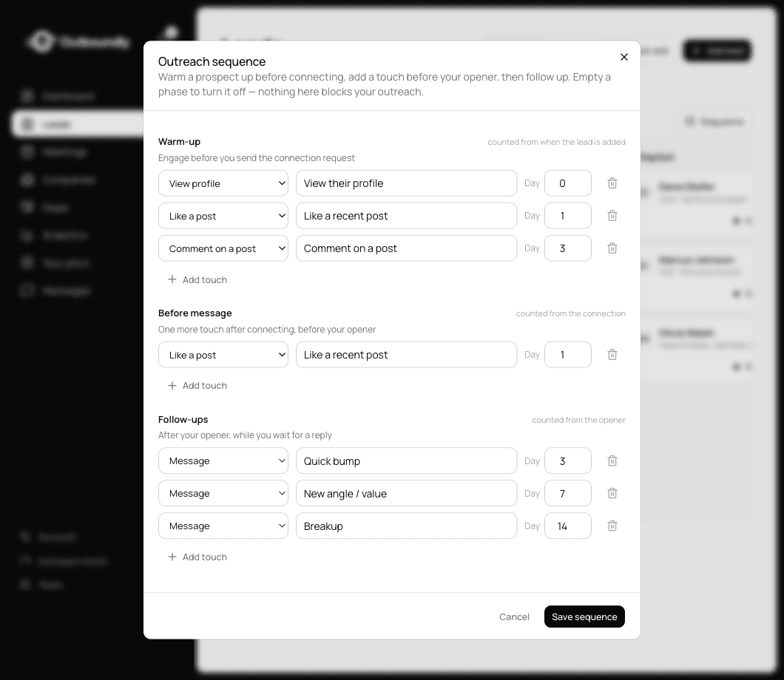Add a touch to the Warm-up phase
The width and height of the screenshot is (784, 680).
pos(197,280)
